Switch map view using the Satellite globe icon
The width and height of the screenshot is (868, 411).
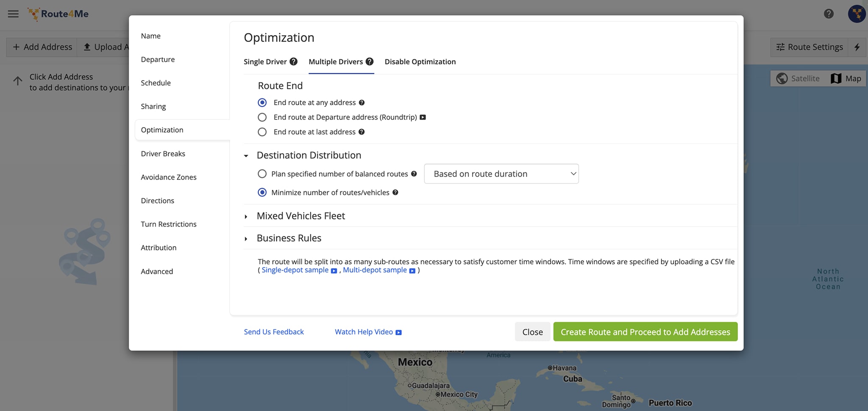coord(783,78)
